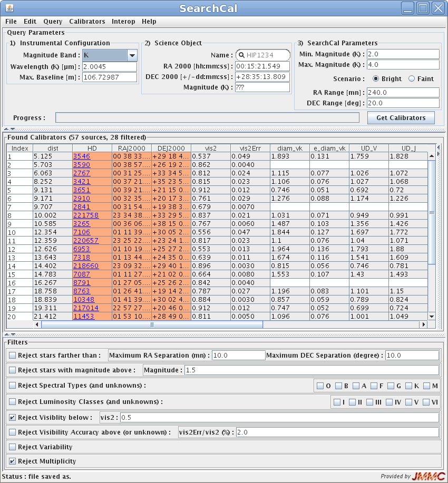Click the Min. Magnitude (K) field
The width and height of the screenshot is (448, 483).
pos(403,54)
